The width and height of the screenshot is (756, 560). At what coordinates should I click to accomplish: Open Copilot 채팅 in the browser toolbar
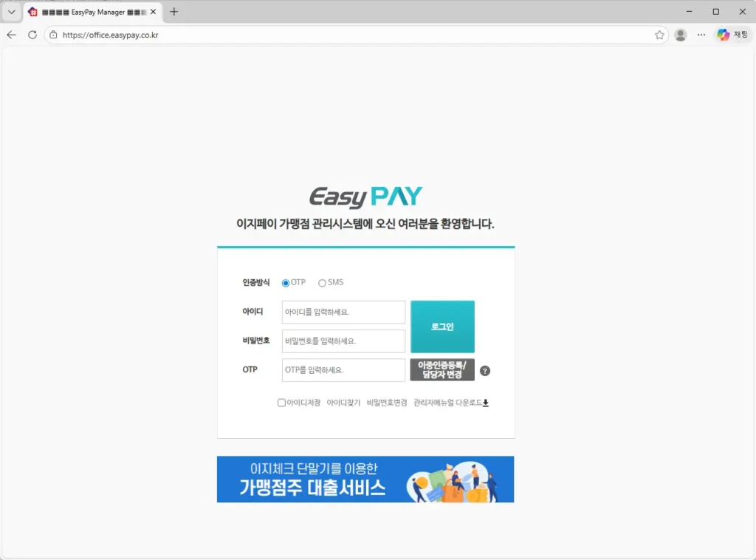(729, 35)
